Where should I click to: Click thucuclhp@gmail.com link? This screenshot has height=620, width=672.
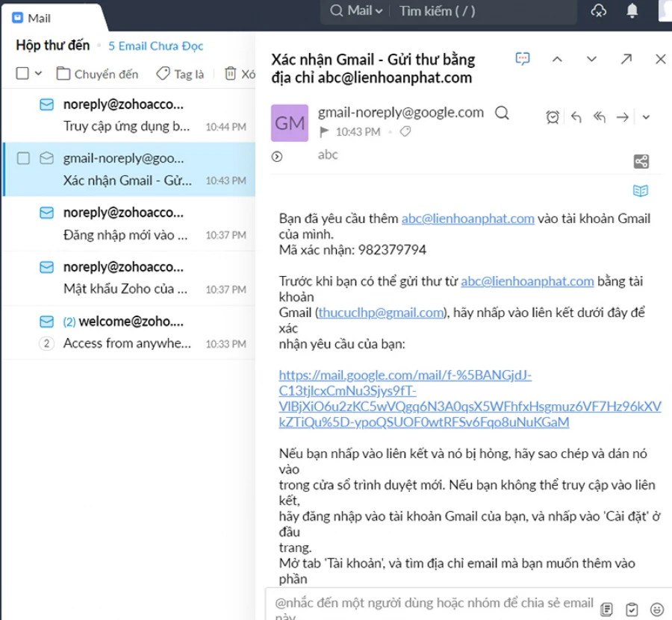click(x=381, y=313)
